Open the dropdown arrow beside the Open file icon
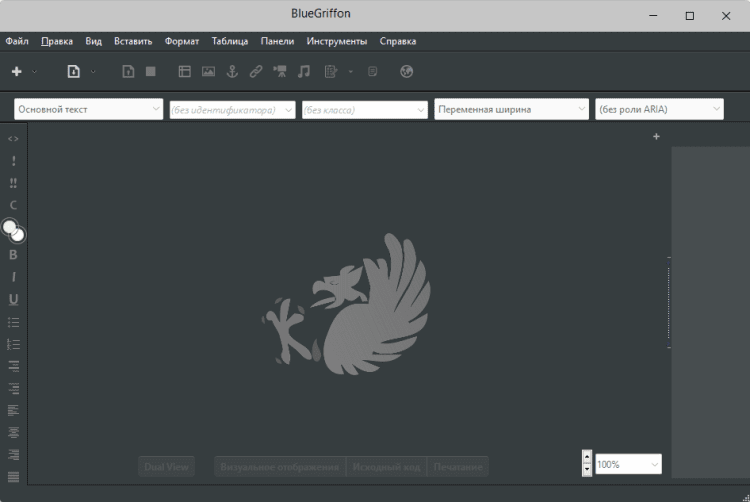 (x=93, y=72)
